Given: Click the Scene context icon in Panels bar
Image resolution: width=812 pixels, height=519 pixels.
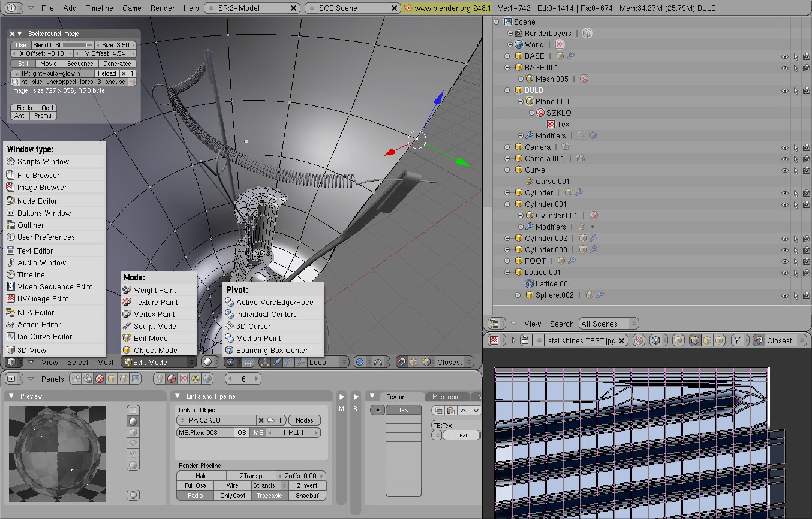Looking at the screenshot, I should pos(136,379).
